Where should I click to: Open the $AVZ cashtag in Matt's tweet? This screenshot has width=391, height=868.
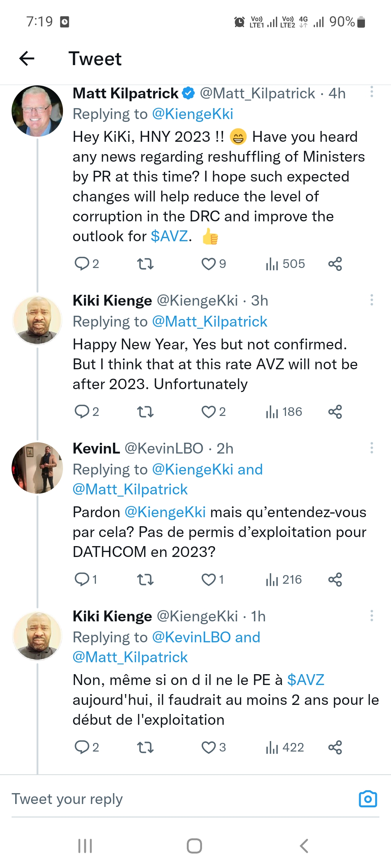pyautogui.click(x=169, y=237)
